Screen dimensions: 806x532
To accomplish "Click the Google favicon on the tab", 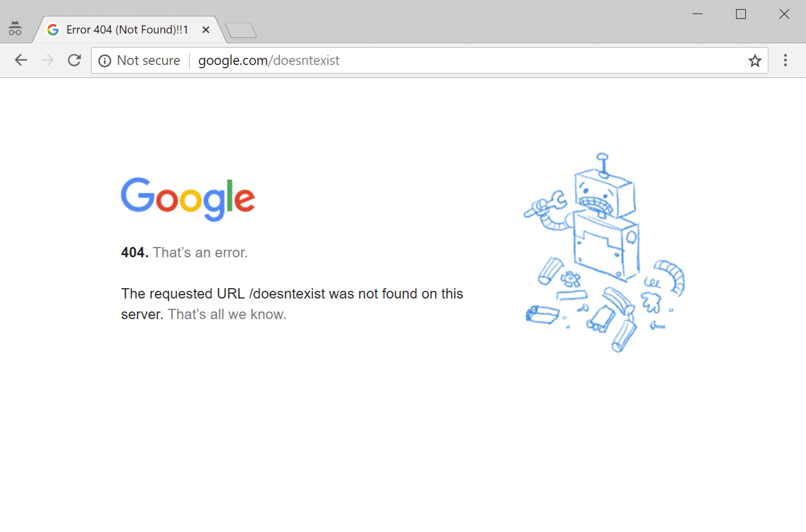I will tap(53, 29).
